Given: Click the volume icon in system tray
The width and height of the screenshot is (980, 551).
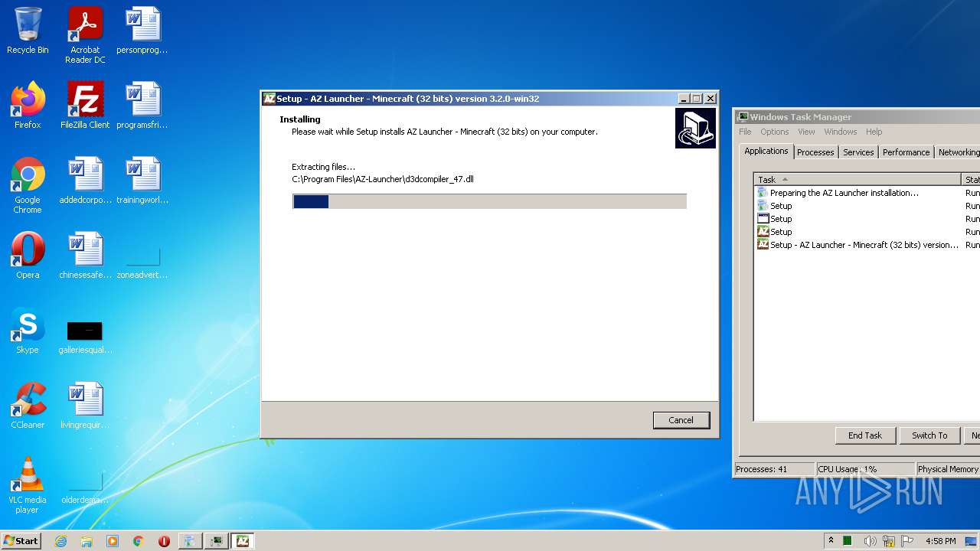Looking at the screenshot, I should point(870,541).
